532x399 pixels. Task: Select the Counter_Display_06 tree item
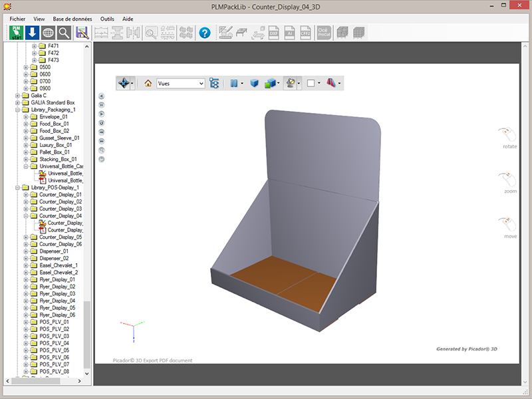pos(61,244)
